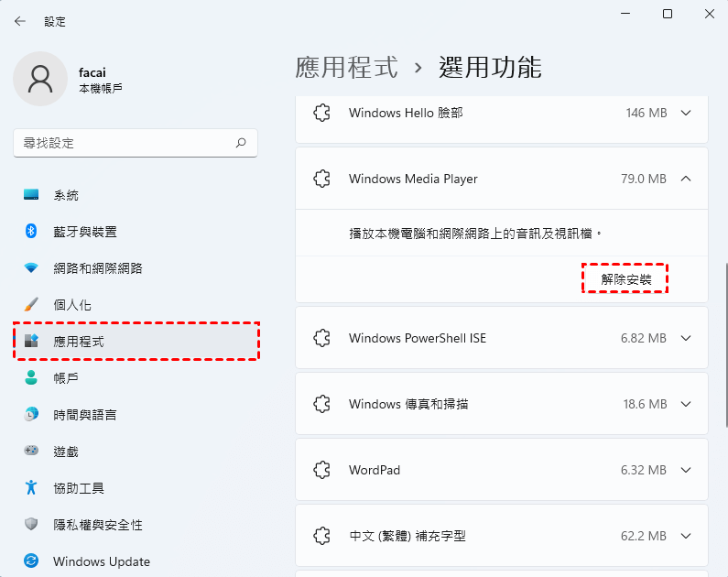This screenshot has width=728, height=577.
Task: Click the paintbrush icon for 個人化
Action: coord(31,304)
